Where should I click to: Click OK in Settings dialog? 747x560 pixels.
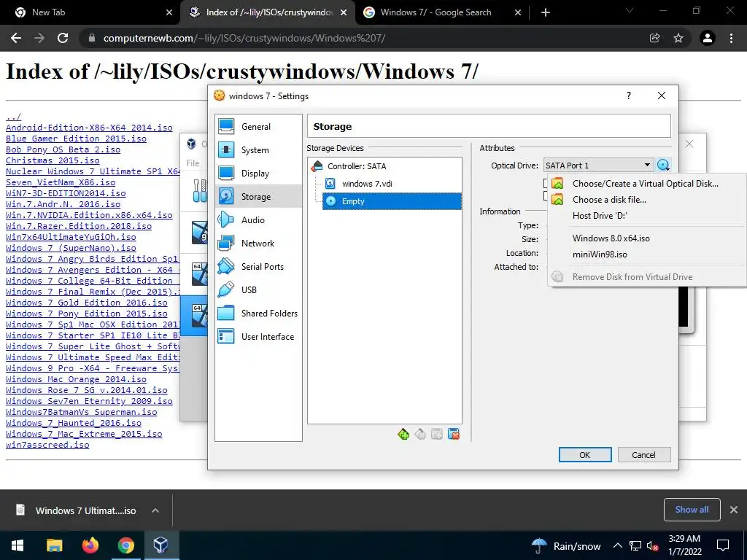click(x=585, y=455)
